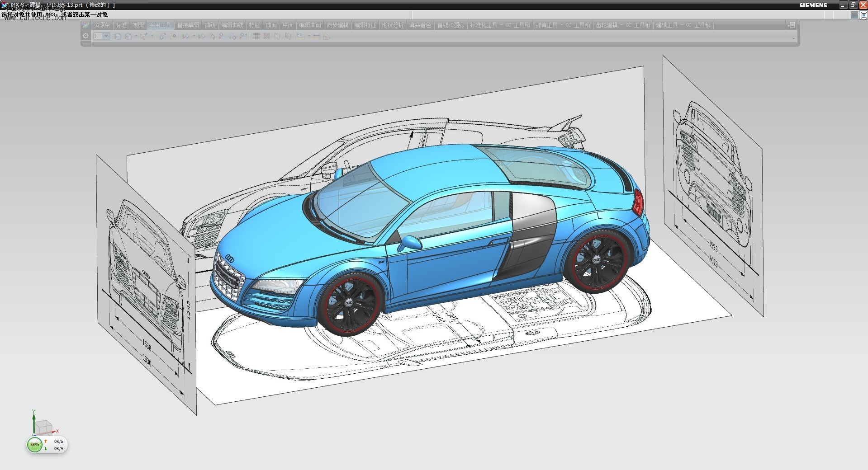868x470 pixels.
Task: Click the green Y axis of view triad
Action: [33, 422]
